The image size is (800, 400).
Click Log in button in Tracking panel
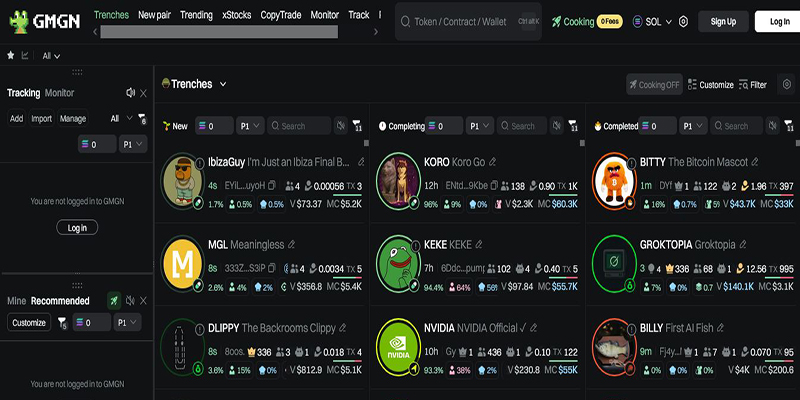pos(77,228)
